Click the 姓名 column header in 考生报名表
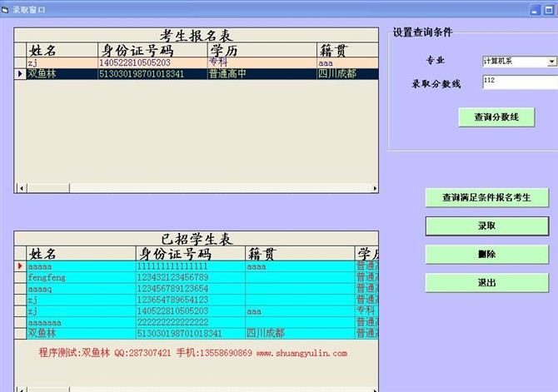 (x=62, y=50)
